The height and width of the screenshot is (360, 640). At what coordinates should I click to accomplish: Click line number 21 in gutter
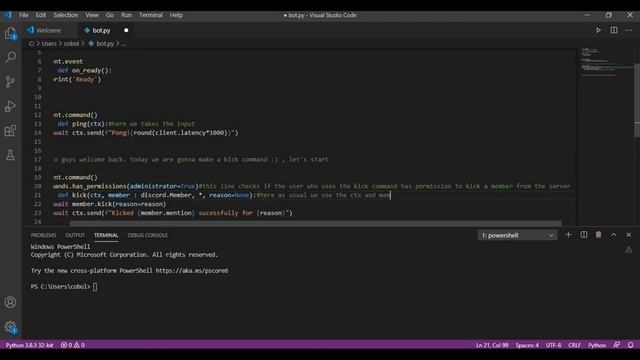(x=38, y=195)
